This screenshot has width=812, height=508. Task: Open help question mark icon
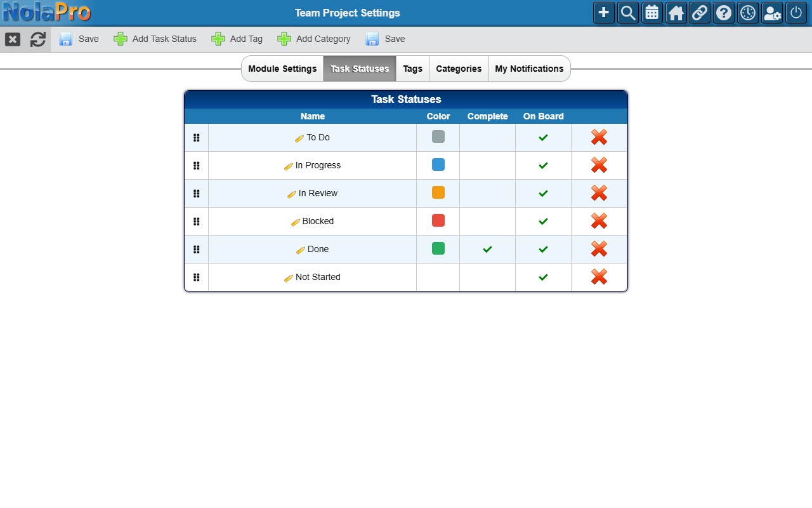click(724, 13)
